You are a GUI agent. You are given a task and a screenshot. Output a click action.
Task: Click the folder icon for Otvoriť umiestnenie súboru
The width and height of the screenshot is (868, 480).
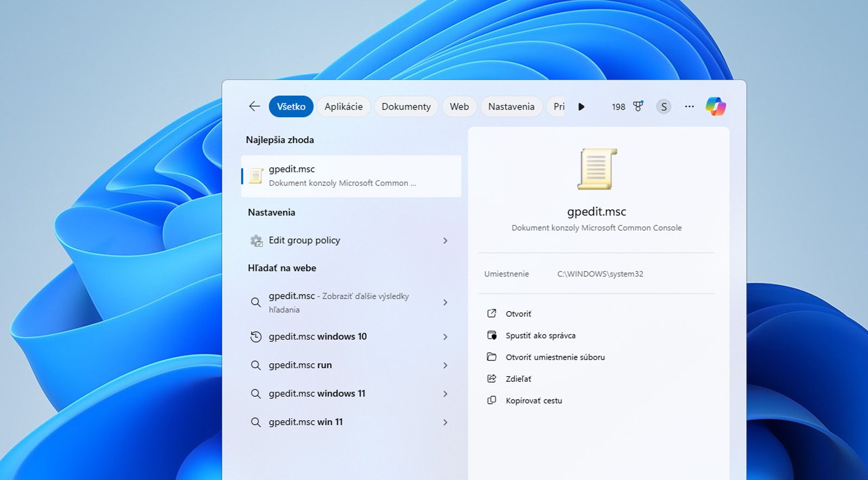(492, 357)
